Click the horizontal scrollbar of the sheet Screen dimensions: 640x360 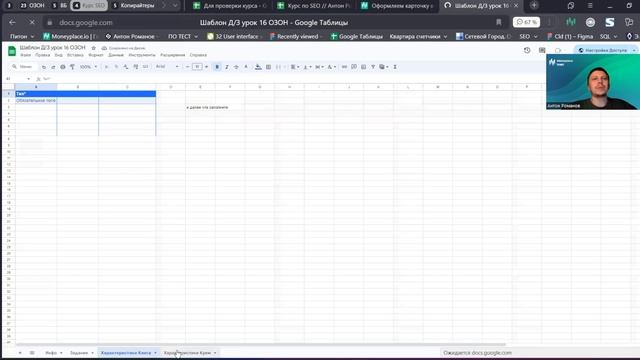[260, 345]
